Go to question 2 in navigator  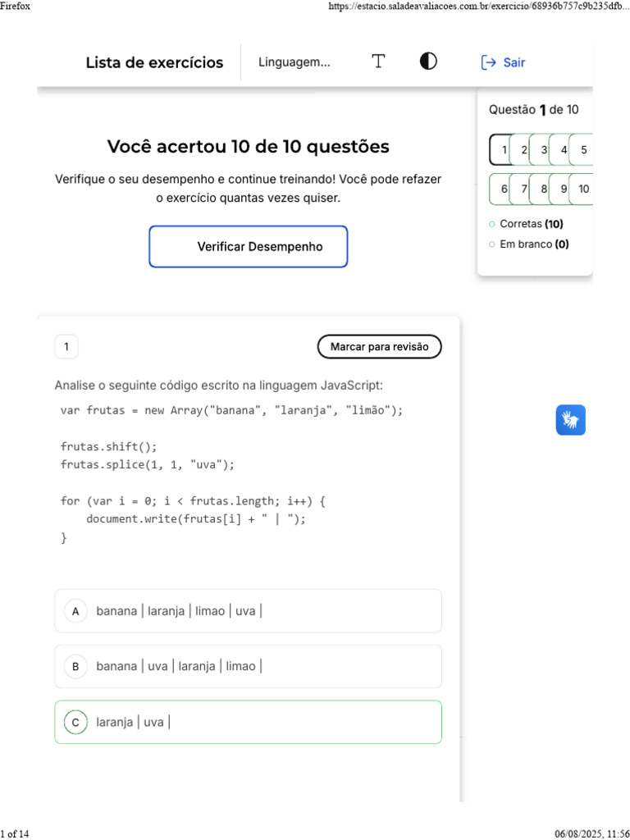(x=521, y=150)
